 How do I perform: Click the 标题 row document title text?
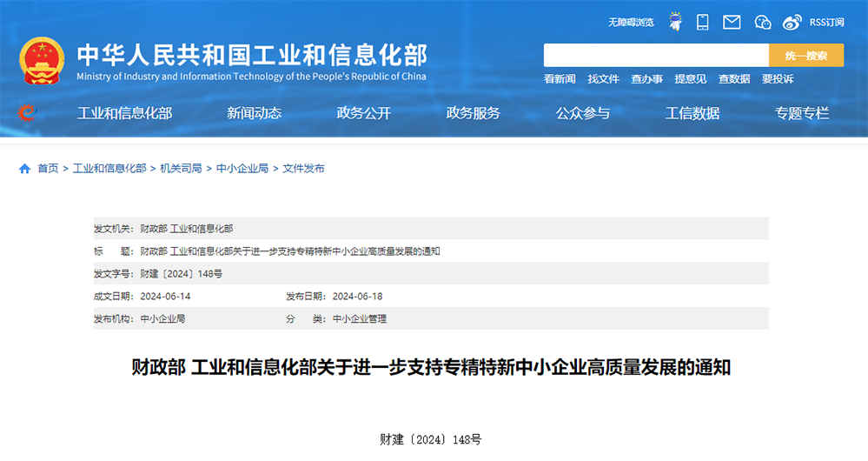point(290,251)
